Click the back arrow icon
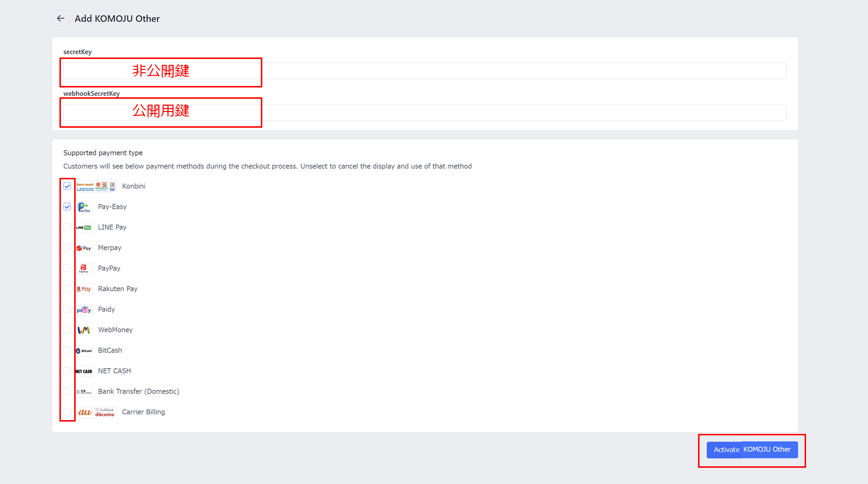The image size is (868, 484). pyautogui.click(x=60, y=19)
